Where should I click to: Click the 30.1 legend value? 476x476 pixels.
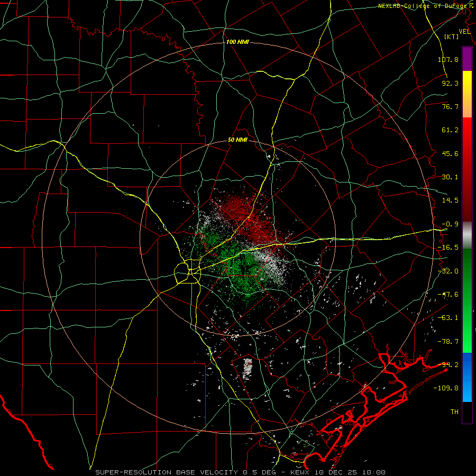click(450, 177)
